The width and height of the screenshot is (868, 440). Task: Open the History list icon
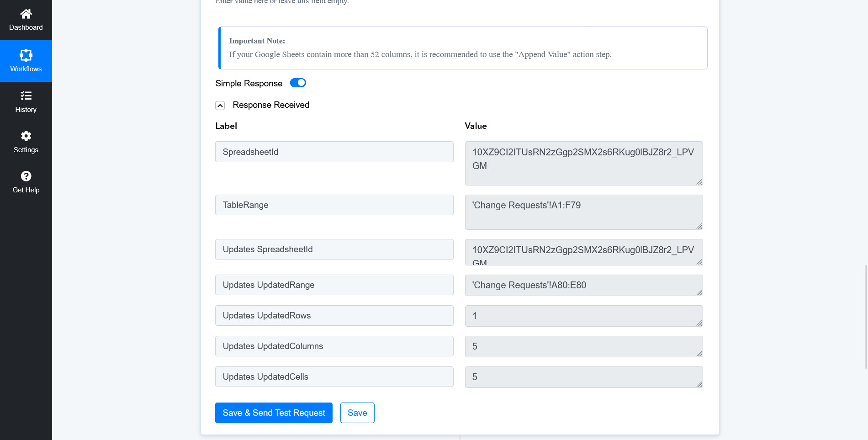point(26,95)
